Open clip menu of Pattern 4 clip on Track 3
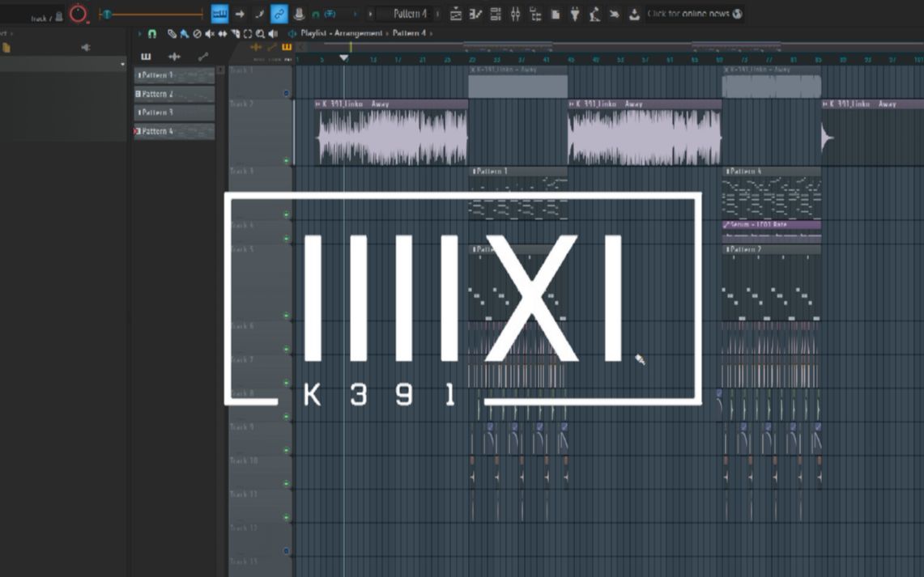924x577 pixels. 726,172
